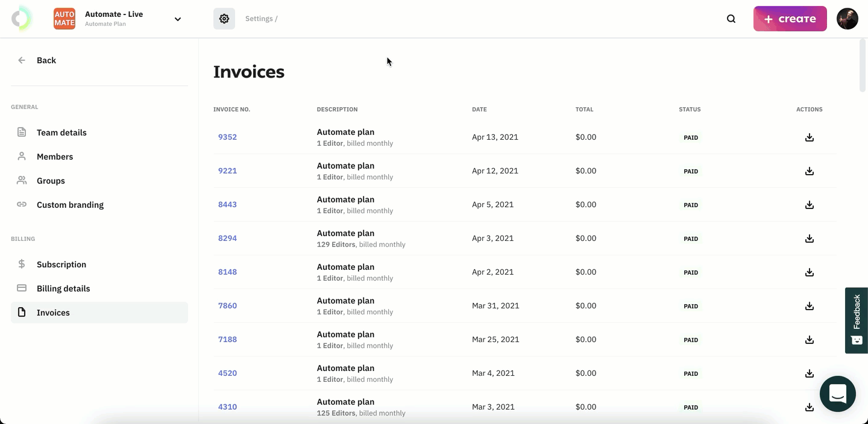Click the create button

point(790,19)
